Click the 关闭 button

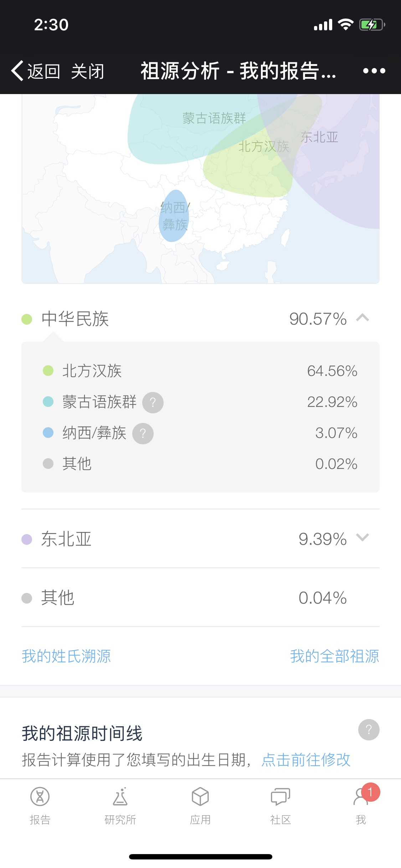(x=88, y=72)
